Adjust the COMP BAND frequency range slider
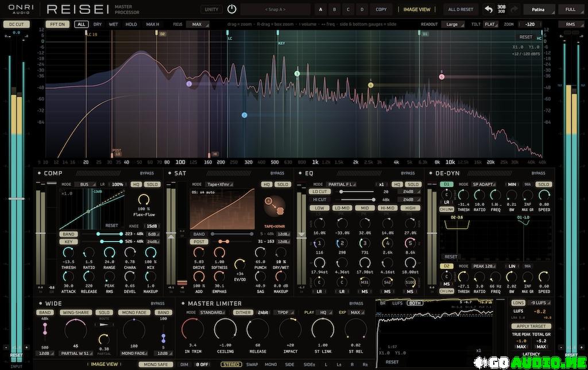The height and width of the screenshot is (370, 588). (x=110, y=234)
